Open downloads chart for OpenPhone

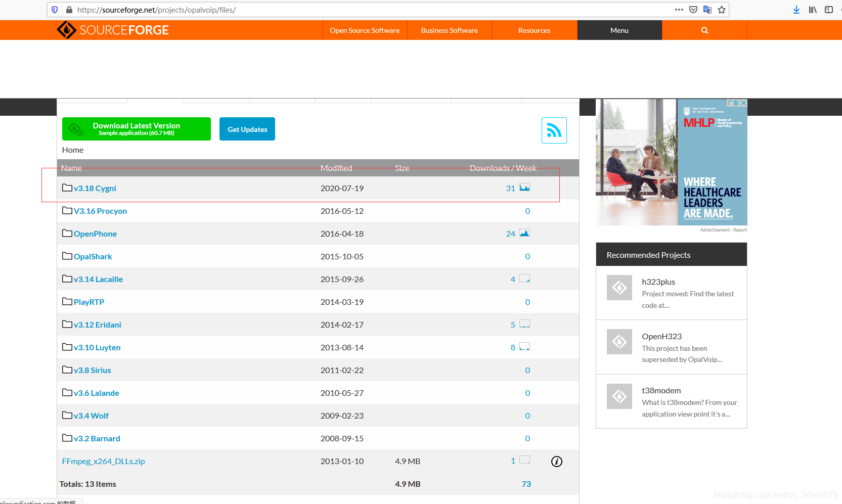click(525, 233)
